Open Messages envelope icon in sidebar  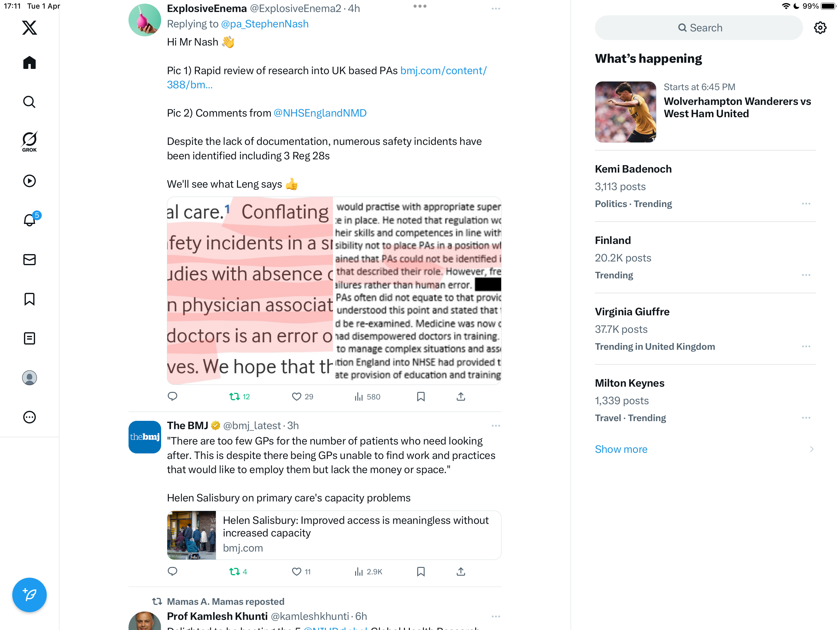(x=29, y=260)
